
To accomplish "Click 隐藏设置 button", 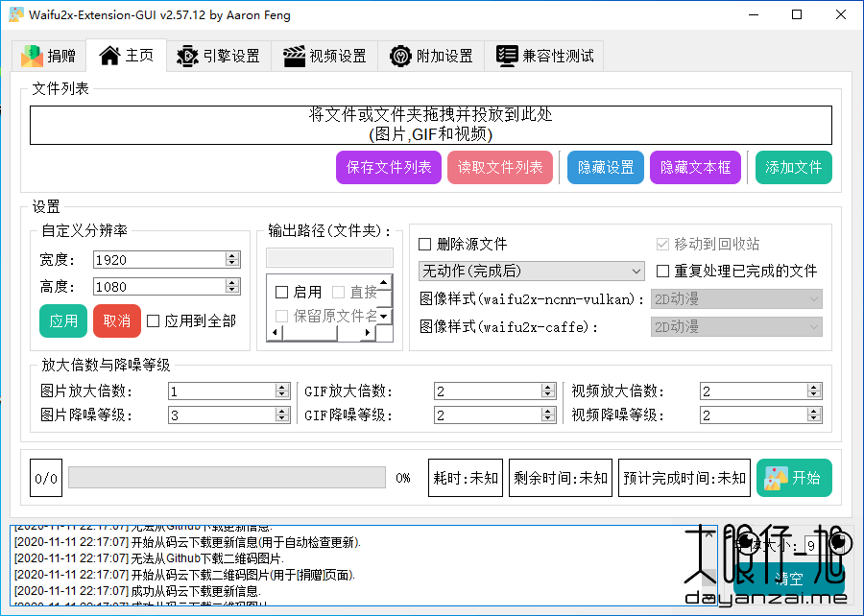I will pyautogui.click(x=606, y=167).
